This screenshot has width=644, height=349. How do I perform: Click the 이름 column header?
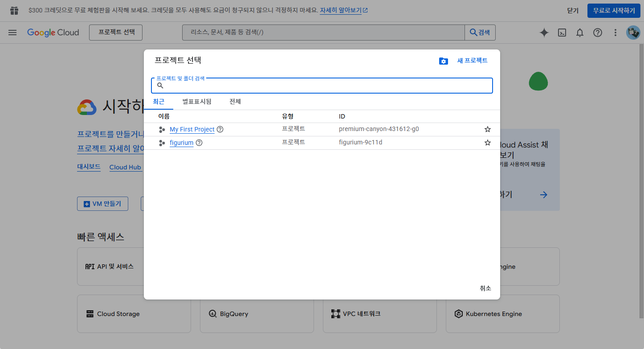click(164, 116)
